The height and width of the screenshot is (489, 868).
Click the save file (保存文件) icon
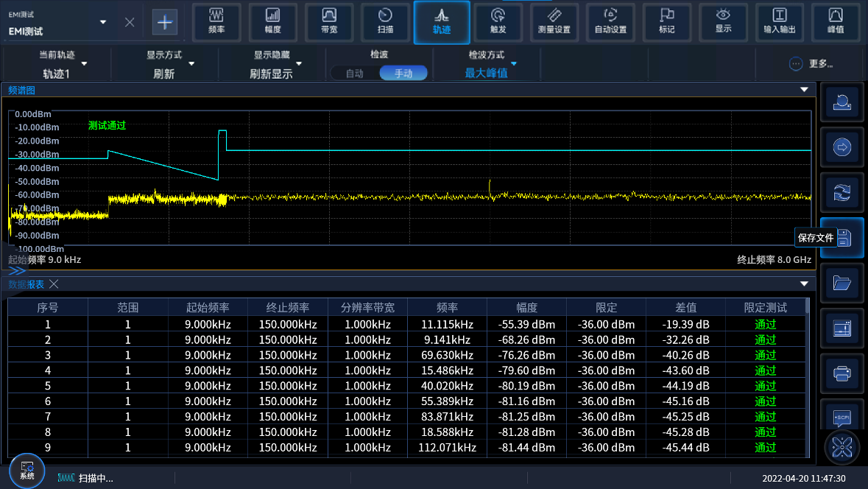click(x=842, y=238)
